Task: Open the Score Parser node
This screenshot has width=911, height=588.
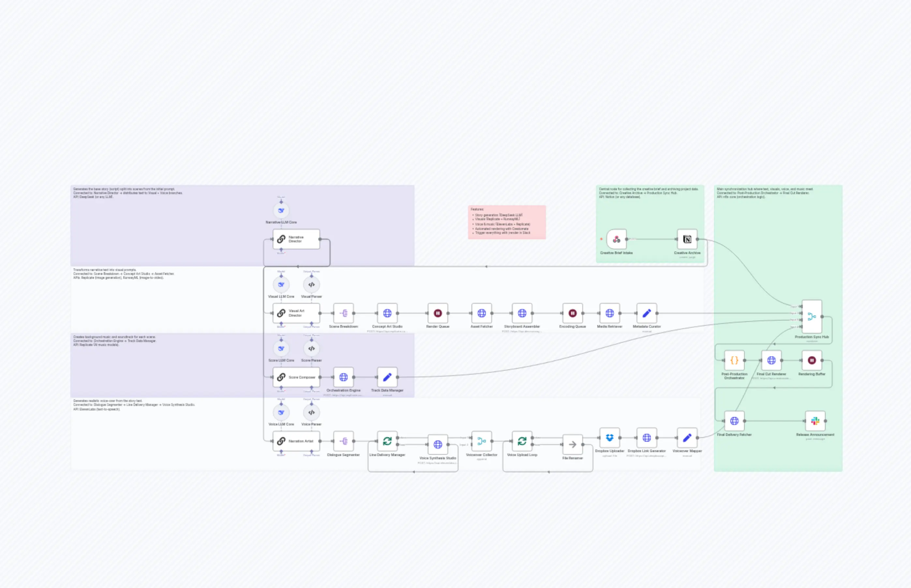Action: point(311,348)
